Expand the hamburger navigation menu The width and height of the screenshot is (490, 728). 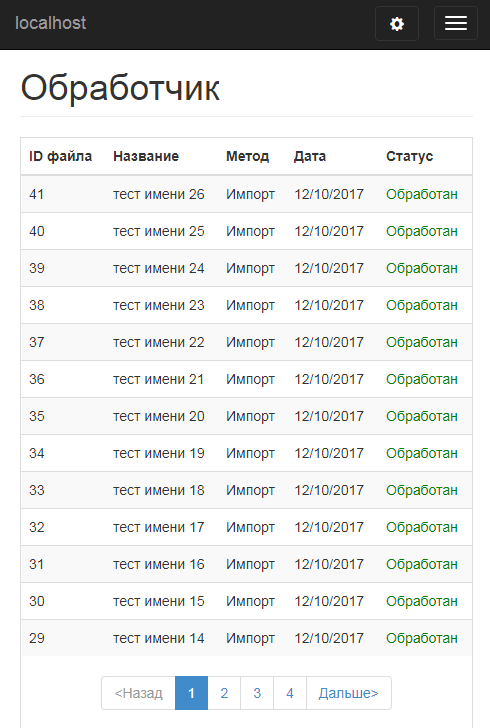(x=456, y=23)
